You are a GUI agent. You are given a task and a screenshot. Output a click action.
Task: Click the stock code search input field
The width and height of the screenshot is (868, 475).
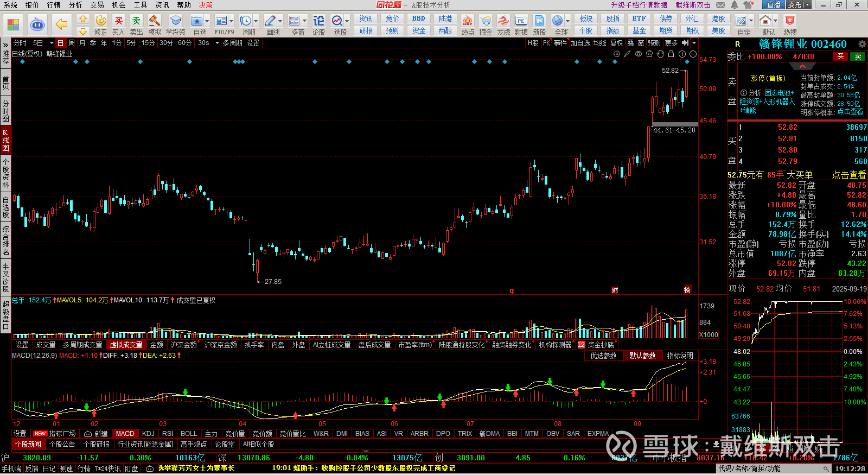(774, 468)
